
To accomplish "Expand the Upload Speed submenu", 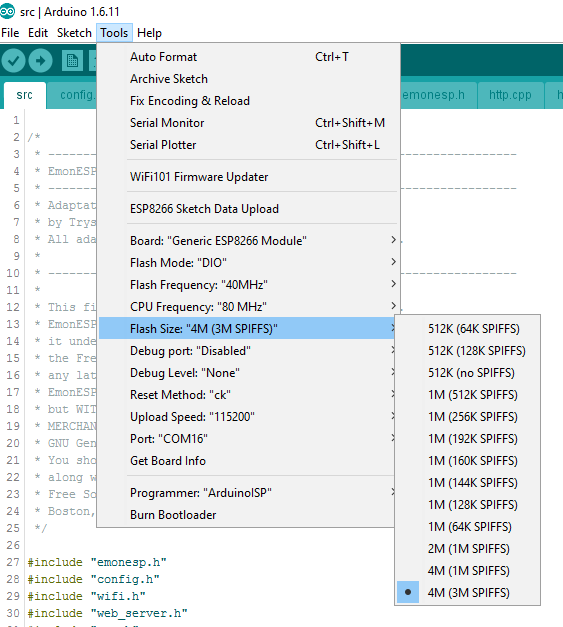I will [x=247, y=417].
